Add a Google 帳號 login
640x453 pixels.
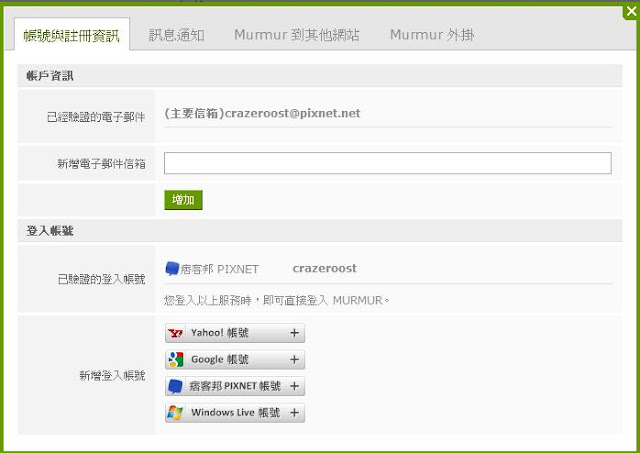click(235, 360)
